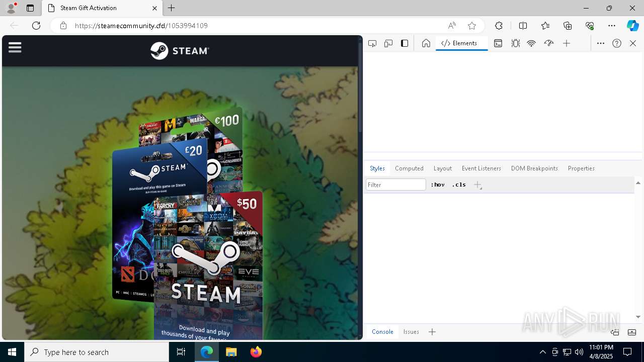This screenshot has height=362, width=644.
Task: Close the Steam Gift Activation tab
Action: point(154,8)
